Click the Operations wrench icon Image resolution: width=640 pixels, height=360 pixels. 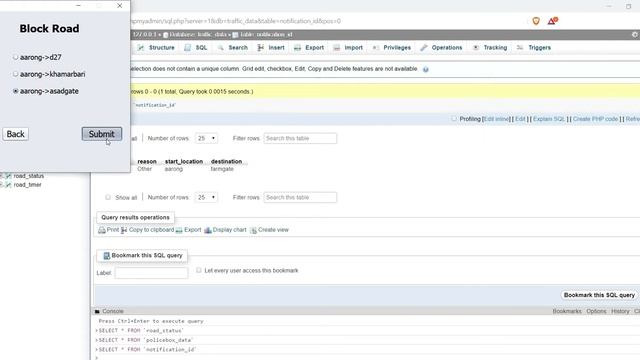pyautogui.click(x=424, y=48)
